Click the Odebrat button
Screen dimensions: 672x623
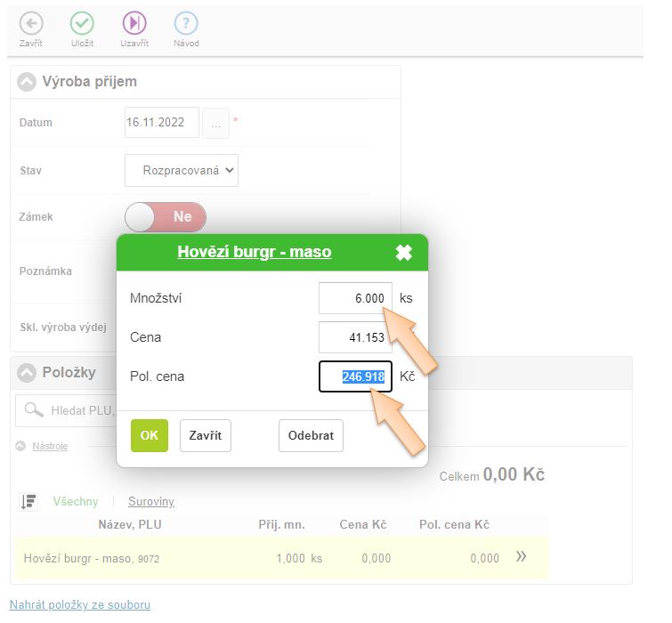[311, 436]
